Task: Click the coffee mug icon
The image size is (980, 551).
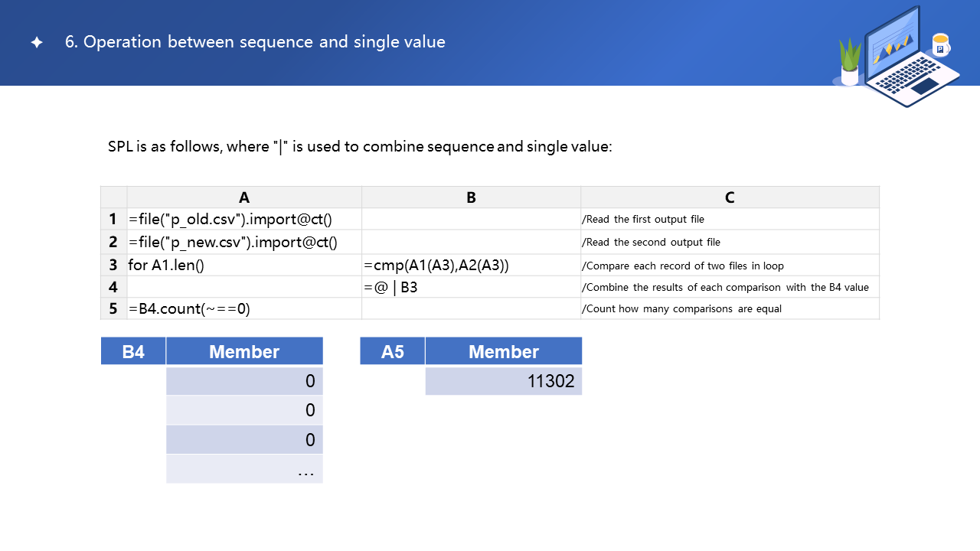Action: coord(939,45)
